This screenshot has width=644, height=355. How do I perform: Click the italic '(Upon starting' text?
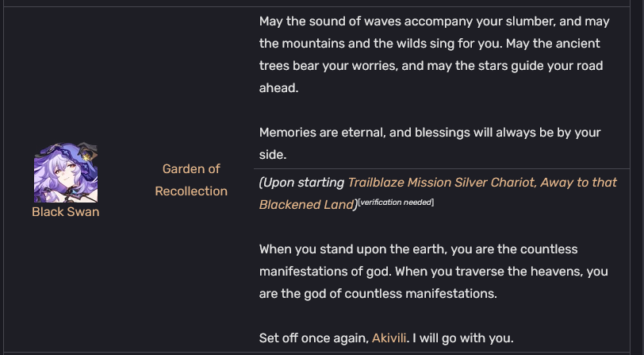click(301, 183)
